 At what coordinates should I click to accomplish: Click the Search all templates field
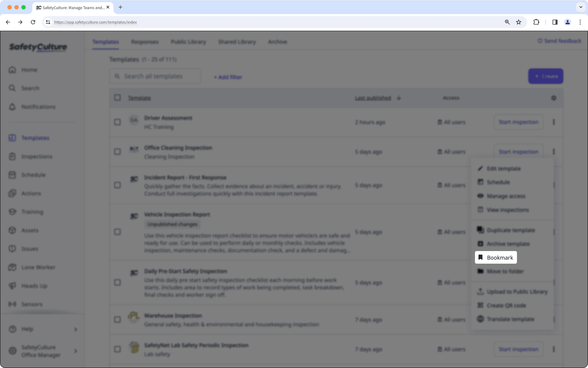click(155, 76)
